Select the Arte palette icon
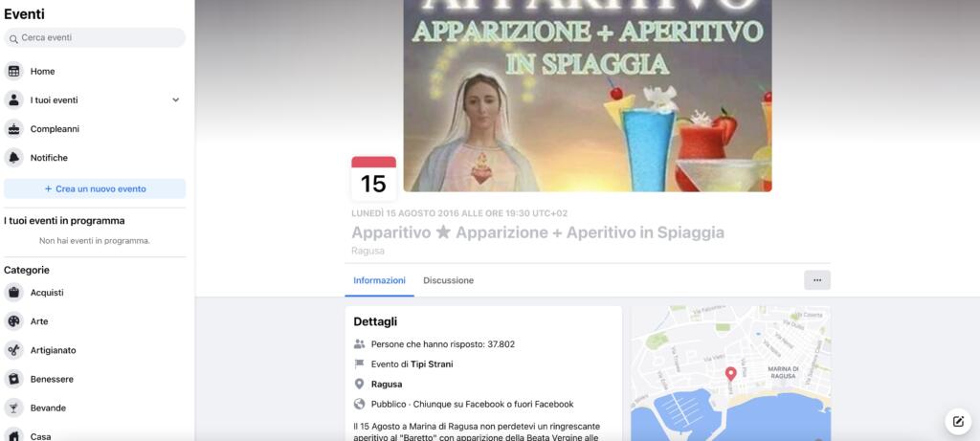This screenshot has width=980, height=441. (x=13, y=321)
